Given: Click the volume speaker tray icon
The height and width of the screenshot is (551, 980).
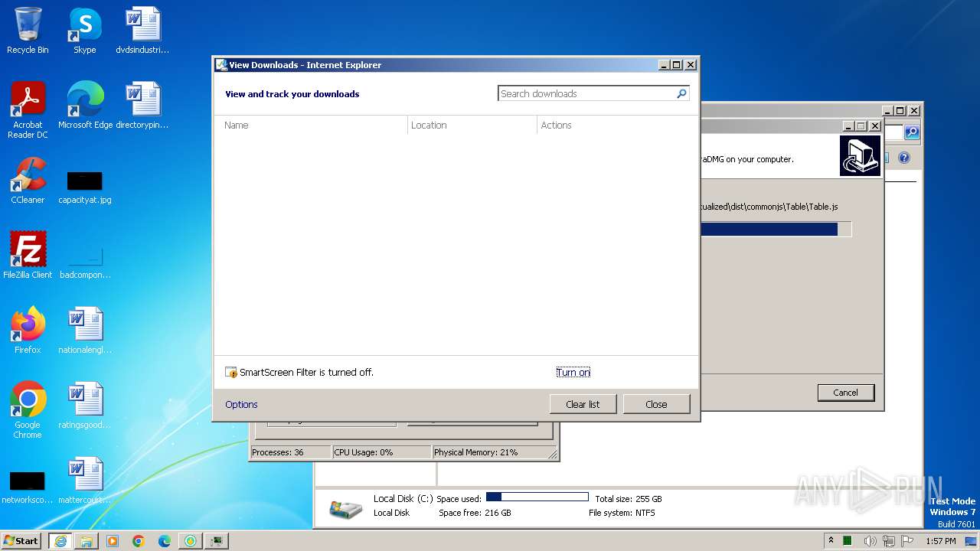Looking at the screenshot, I should (x=870, y=541).
